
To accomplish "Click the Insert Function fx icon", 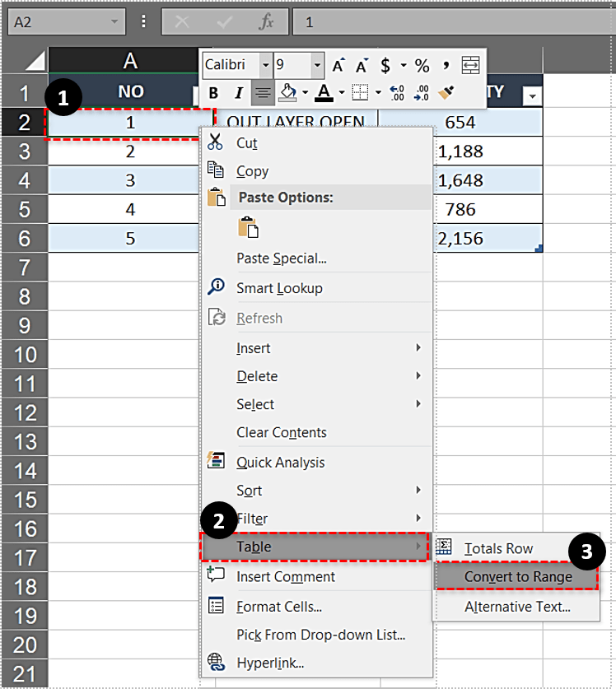I will coord(266,22).
